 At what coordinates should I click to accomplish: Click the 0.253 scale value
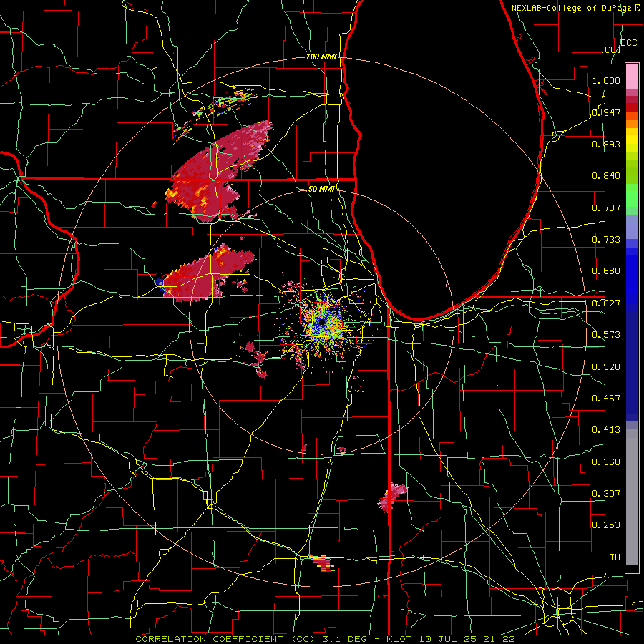click(x=606, y=525)
